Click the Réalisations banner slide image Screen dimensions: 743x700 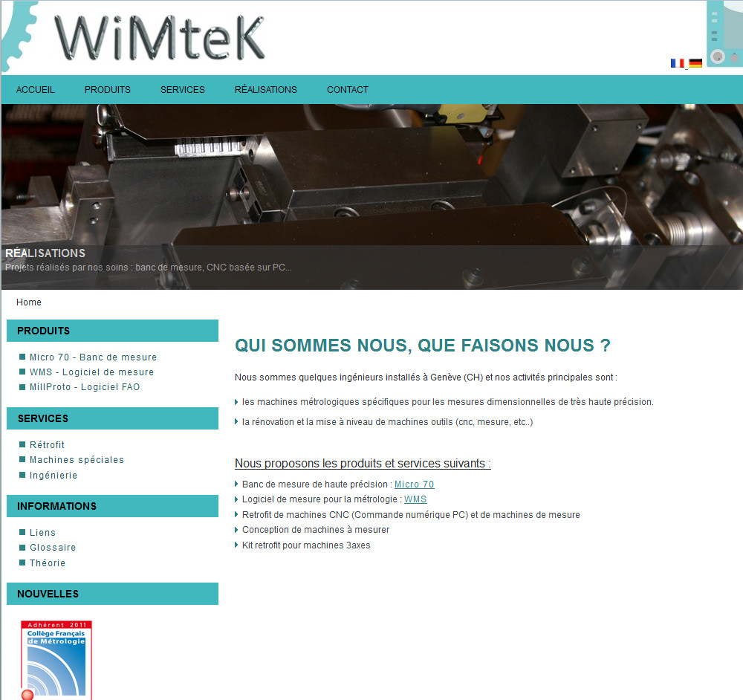(372, 197)
